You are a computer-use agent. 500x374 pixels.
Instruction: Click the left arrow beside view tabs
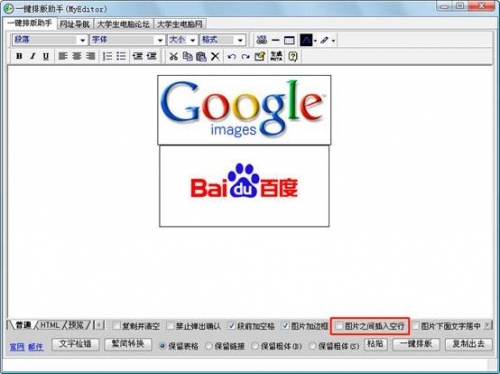coord(99,325)
